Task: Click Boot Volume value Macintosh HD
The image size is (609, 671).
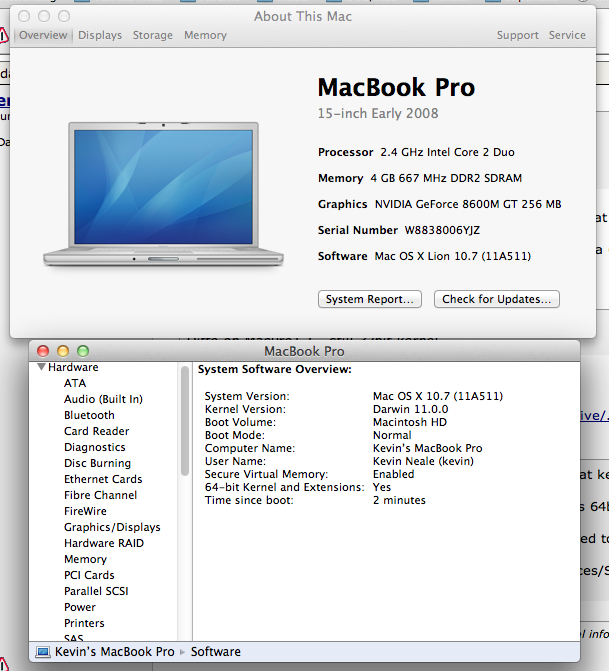Action: [410, 422]
